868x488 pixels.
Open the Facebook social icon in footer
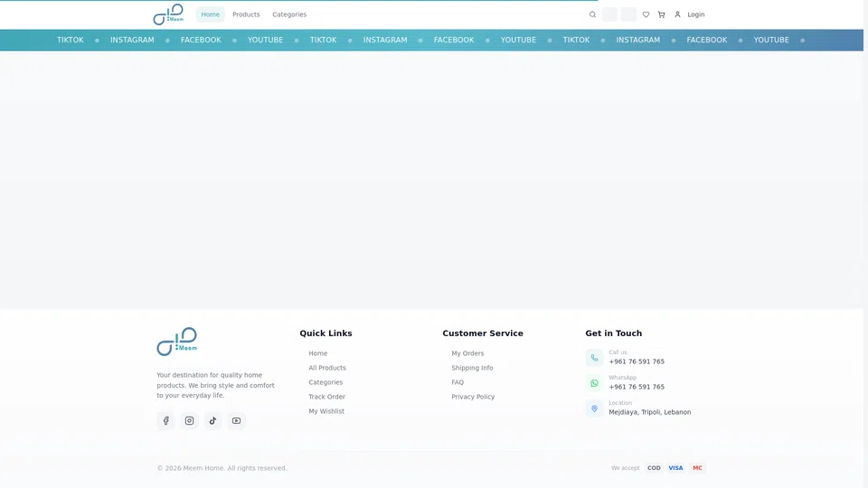pos(165,420)
